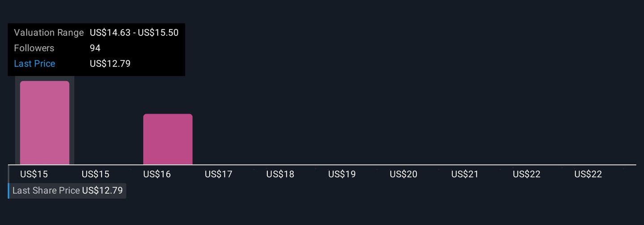Click the US$21 axis label
Viewport: 644px width, 225px height.
[x=465, y=174]
